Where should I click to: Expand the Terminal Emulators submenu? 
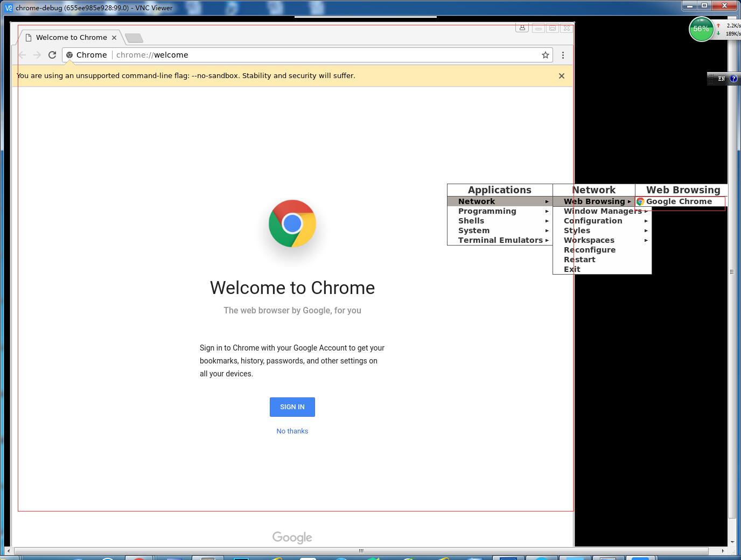point(500,240)
